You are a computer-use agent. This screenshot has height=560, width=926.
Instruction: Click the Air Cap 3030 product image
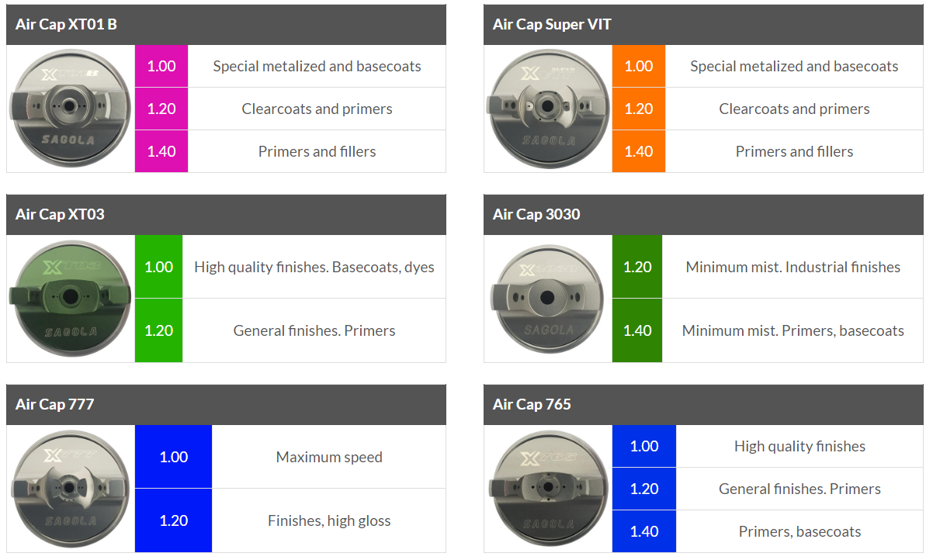point(548,299)
